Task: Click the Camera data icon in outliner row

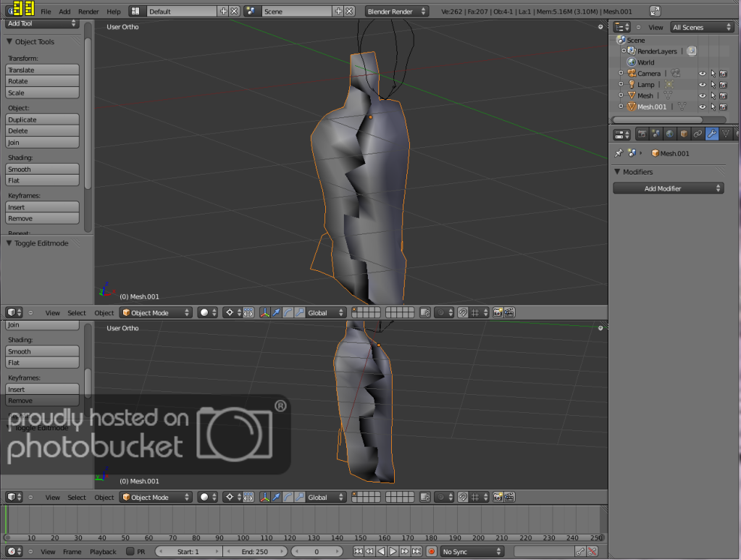Action: [x=676, y=73]
